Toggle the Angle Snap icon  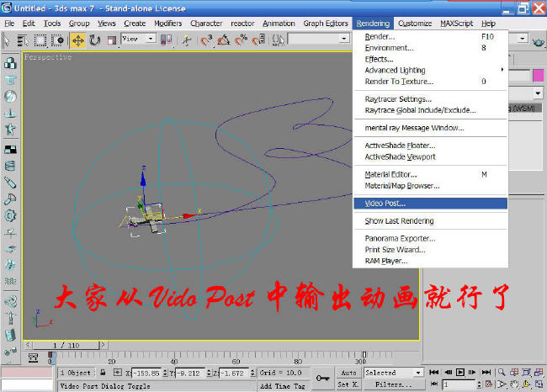(x=224, y=40)
